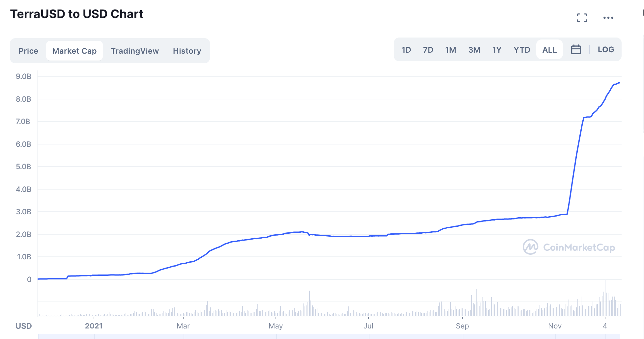Open the TradingView tab

click(135, 51)
